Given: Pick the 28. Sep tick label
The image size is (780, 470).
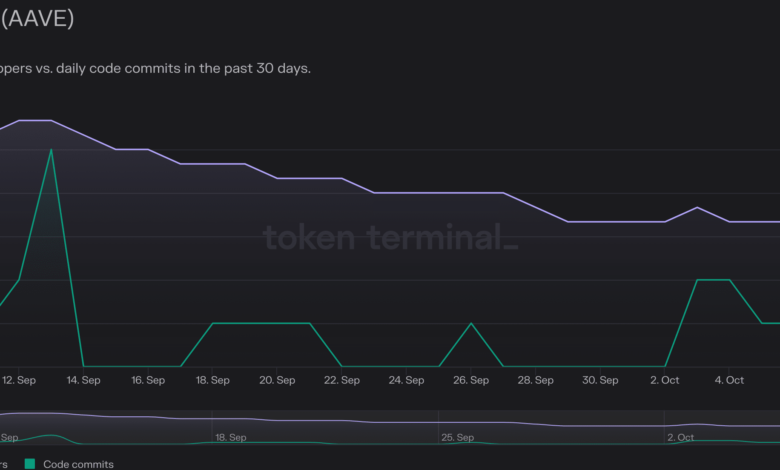Looking at the screenshot, I should click(536, 380).
